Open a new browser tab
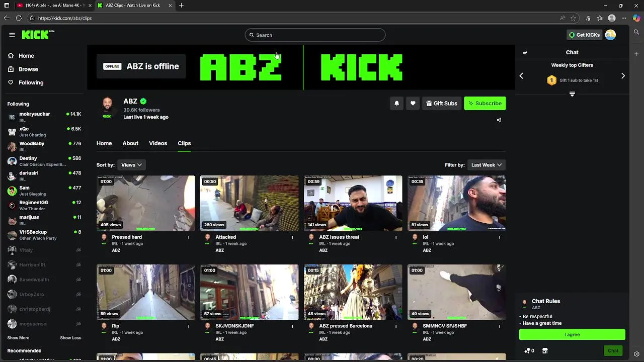 (181, 6)
